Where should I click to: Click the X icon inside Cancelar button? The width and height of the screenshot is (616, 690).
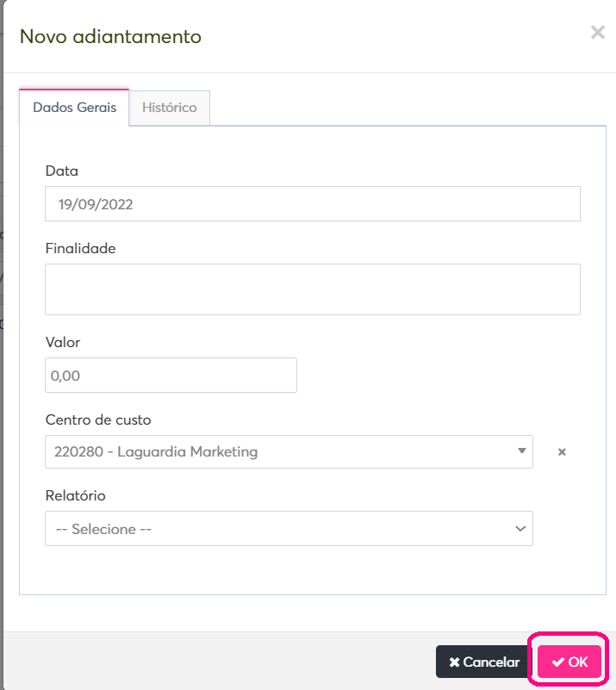(454, 662)
